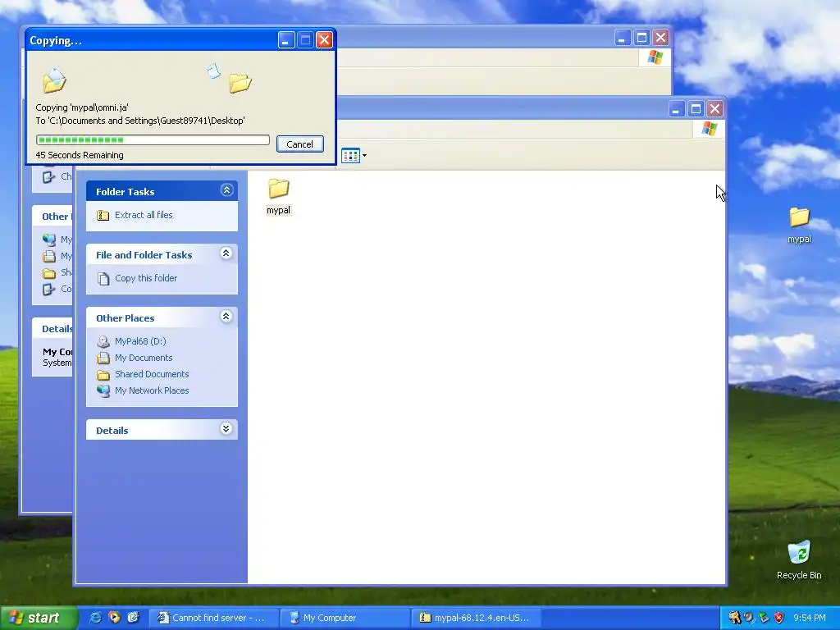The height and width of the screenshot is (630, 840).
Task: Click the red security shield tray icon
Action: click(779, 618)
